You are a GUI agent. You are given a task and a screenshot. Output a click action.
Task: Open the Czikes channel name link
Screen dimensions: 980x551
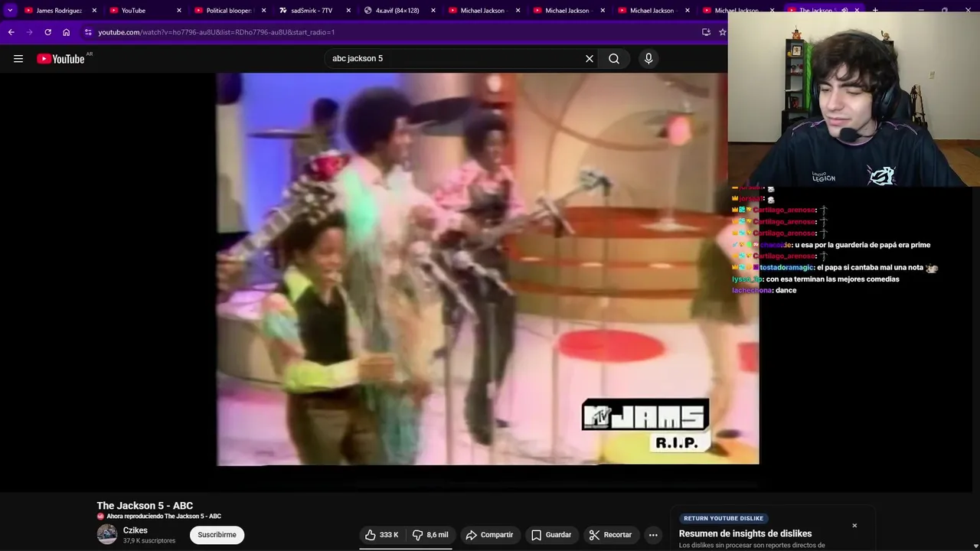point(136,530)
